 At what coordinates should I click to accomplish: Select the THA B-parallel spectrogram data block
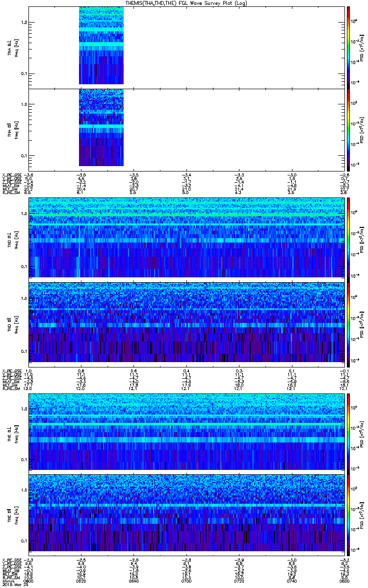101,127
